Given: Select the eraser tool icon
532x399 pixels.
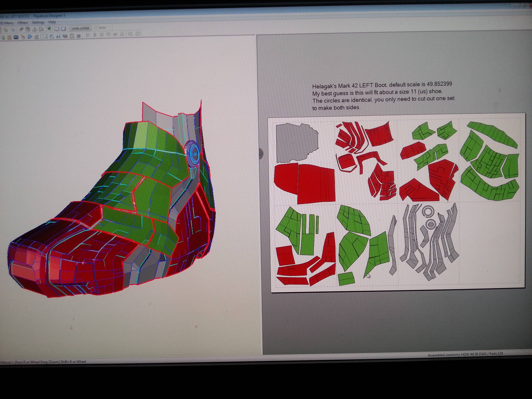Looking at the screenshot, I should pos(21,29).
